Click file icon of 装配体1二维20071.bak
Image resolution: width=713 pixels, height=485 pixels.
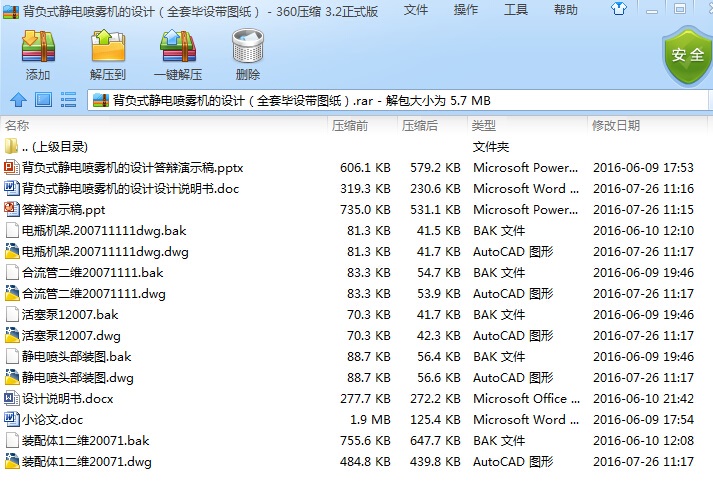click(x=11, y=440)
